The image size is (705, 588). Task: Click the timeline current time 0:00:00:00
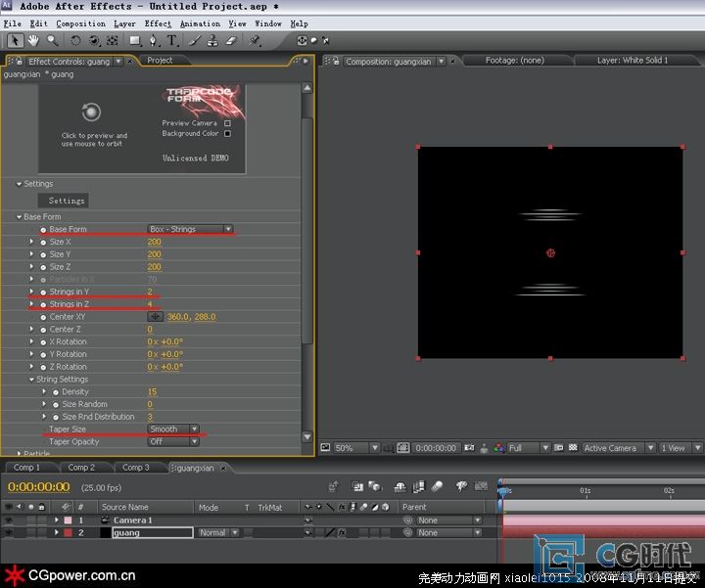[39, 487]
